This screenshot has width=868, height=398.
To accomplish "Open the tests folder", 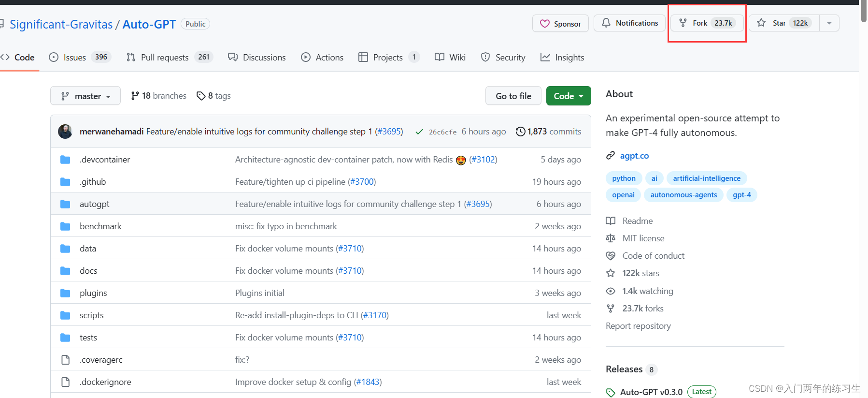I will click(x=88, y=338).
